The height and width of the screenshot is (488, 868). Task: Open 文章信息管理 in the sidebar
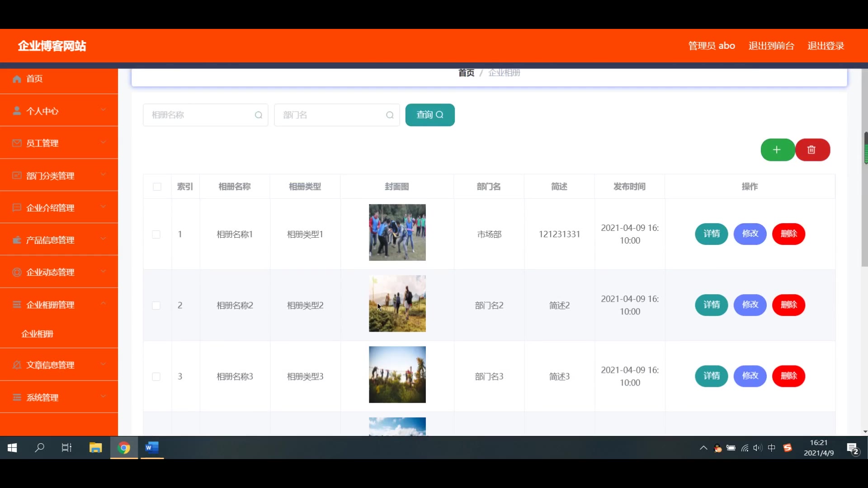tap(51, 365)
